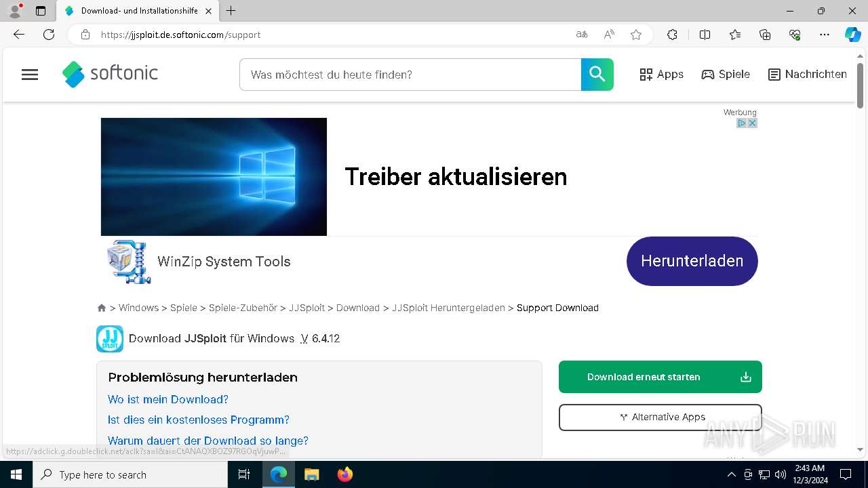
Task: Open the Spiele section
Action: point(726,75)
